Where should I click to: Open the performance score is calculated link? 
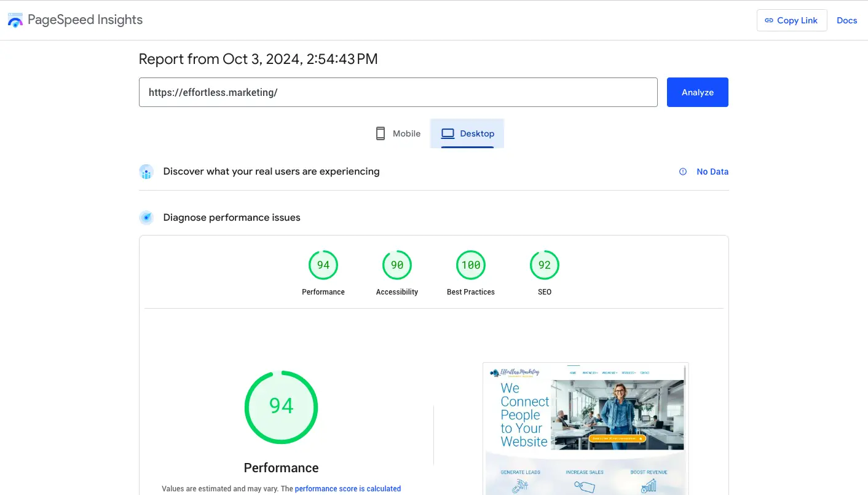347,489
